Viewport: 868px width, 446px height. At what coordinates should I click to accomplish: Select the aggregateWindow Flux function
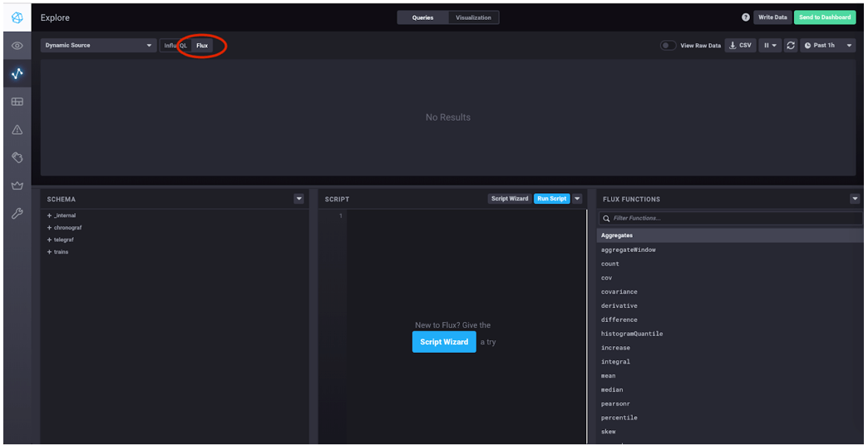[629, 250]
